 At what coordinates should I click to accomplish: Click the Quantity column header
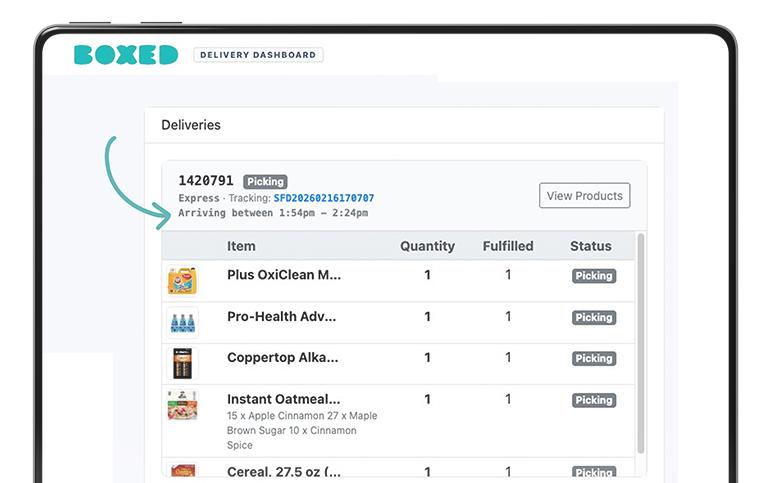(x=427, y=246)
